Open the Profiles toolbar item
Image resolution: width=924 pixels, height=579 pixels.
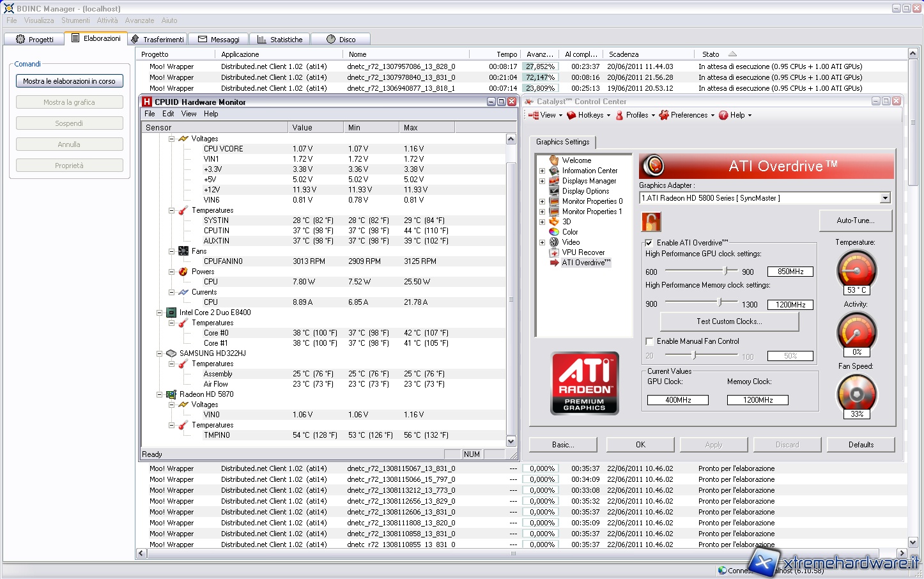636,115
